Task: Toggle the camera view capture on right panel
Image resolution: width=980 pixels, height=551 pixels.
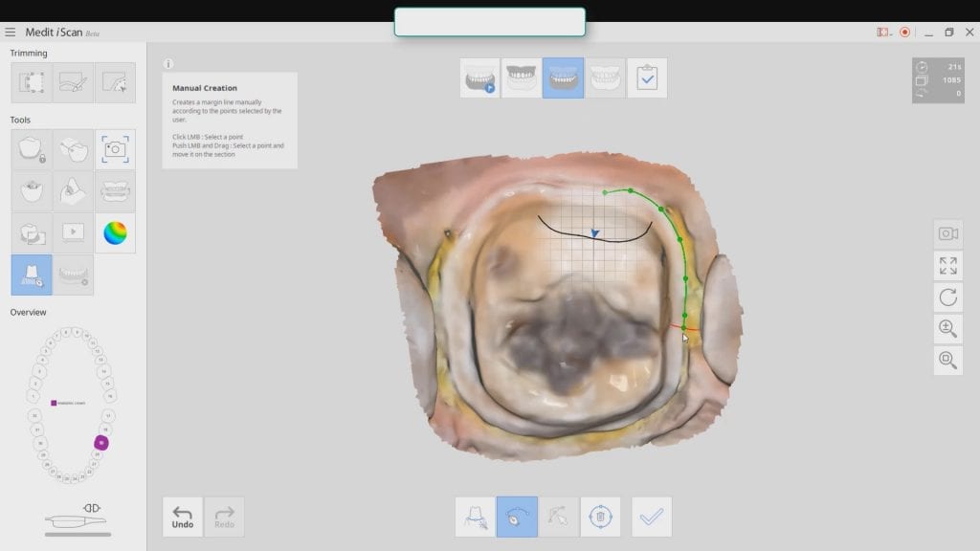Action: [947, 233]
